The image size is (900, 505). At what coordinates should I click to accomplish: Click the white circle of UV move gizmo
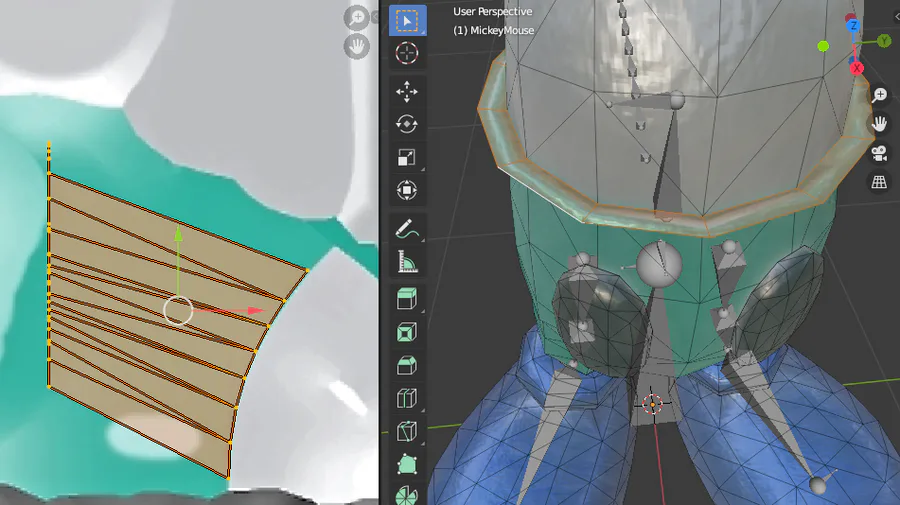coord(178,310)
